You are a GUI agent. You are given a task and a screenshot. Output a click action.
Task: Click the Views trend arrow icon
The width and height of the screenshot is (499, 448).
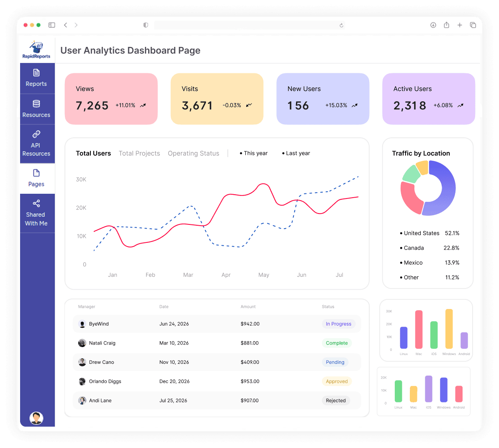click(x=143, y=106)
